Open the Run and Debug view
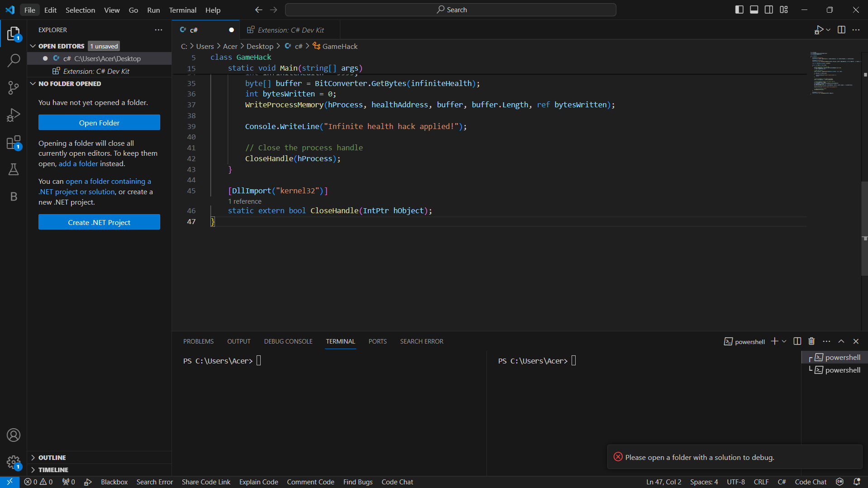Viewport: 868px width, 488px height. coord(14,115)
